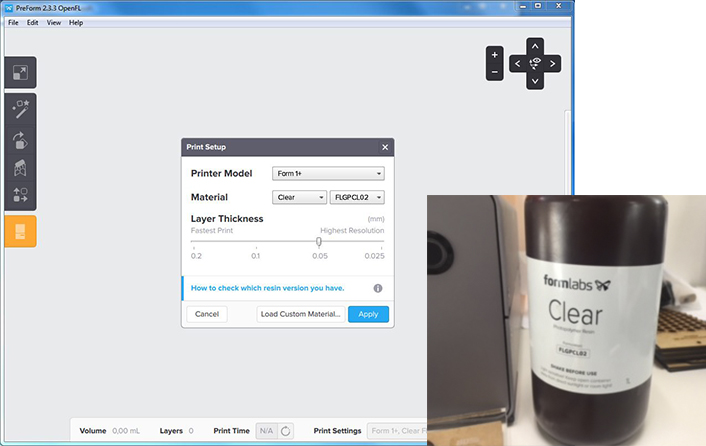Screen dimensions: 706x446
Task: Zoom in with the plus button
Action: click(494, 55)
